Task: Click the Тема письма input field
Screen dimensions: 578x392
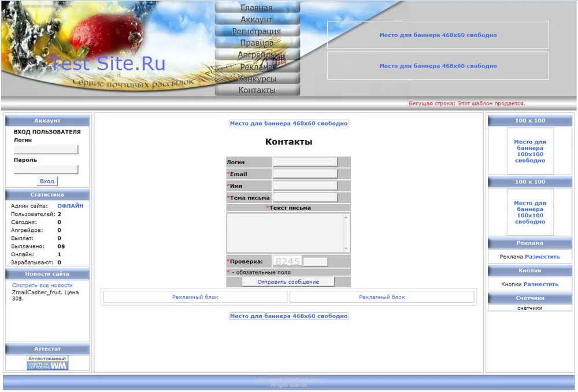Action: tap(305, 197)
